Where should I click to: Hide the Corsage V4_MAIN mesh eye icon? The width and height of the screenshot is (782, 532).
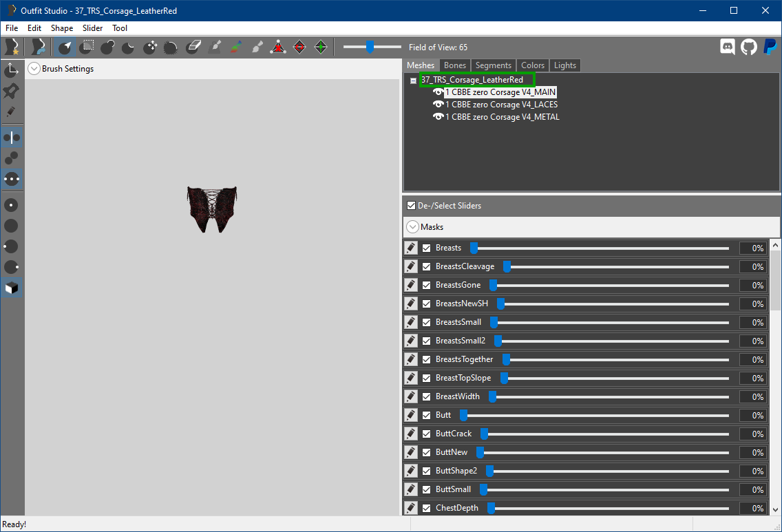pos(438,92)
